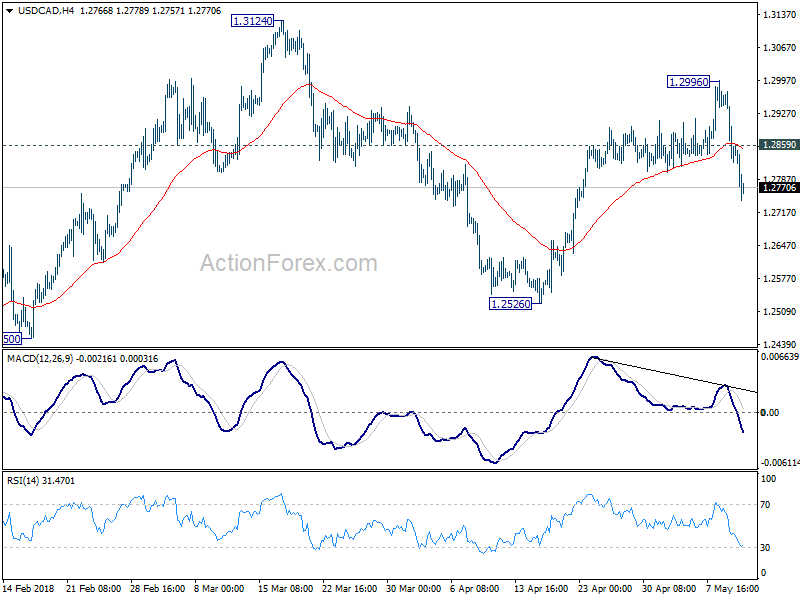The height and width of the screenshot is (600, 800).
Task: Click the RSI 30 level label
Action: [x=765, y=547]
